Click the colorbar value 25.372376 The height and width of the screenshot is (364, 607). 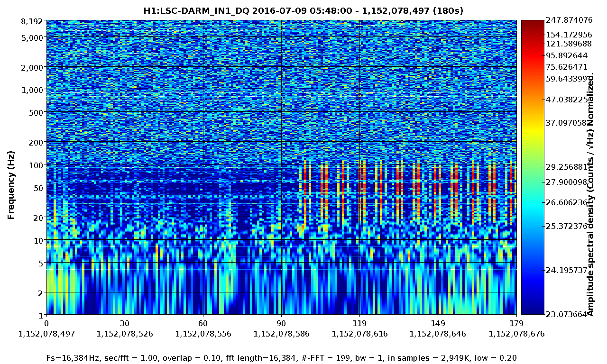point(567,226)
